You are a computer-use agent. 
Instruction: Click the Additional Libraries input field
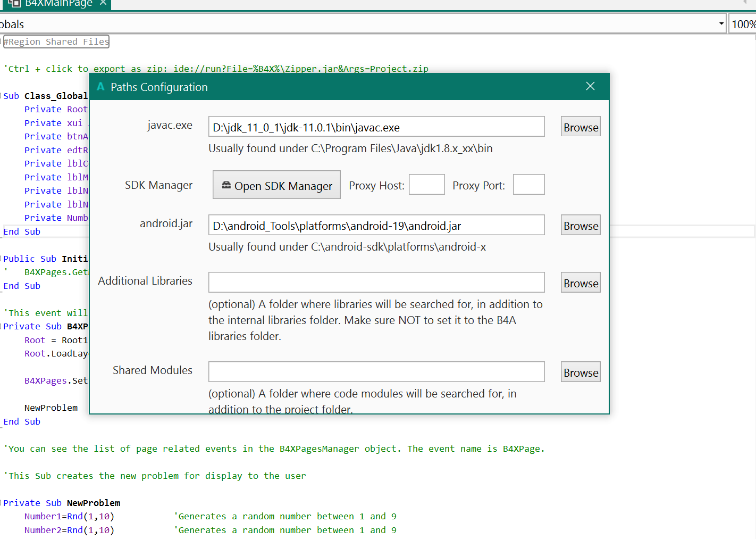coord(376,283)
